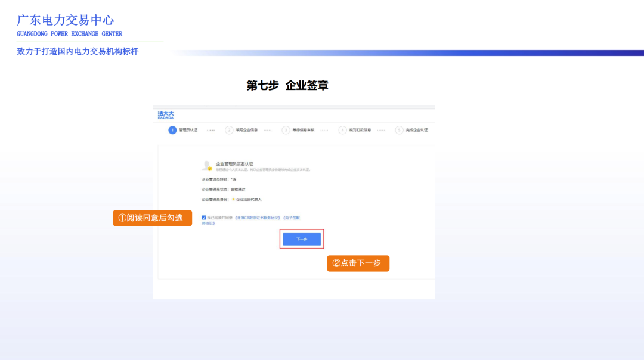Click the 下一步 blue button
644x360 pixels.
302,238
